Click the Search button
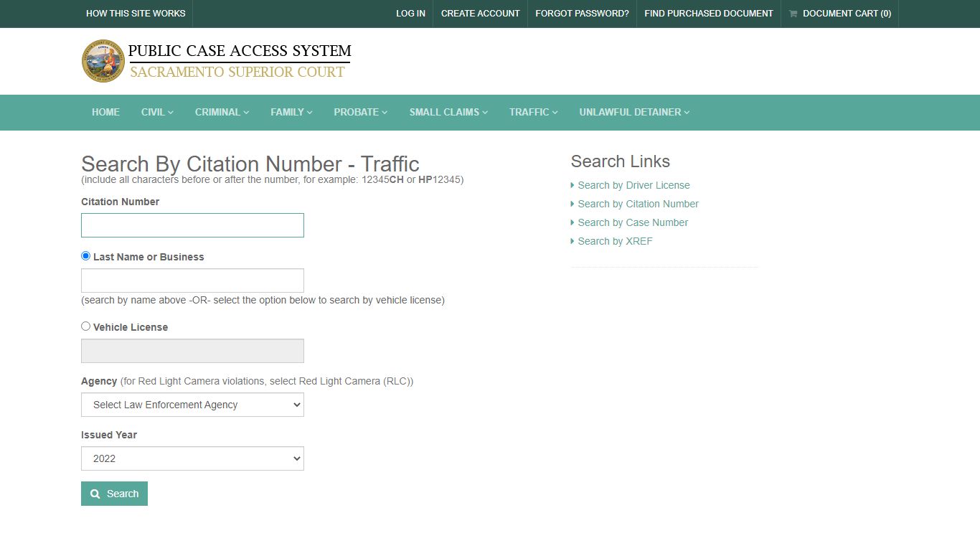 tap(114, 494)
